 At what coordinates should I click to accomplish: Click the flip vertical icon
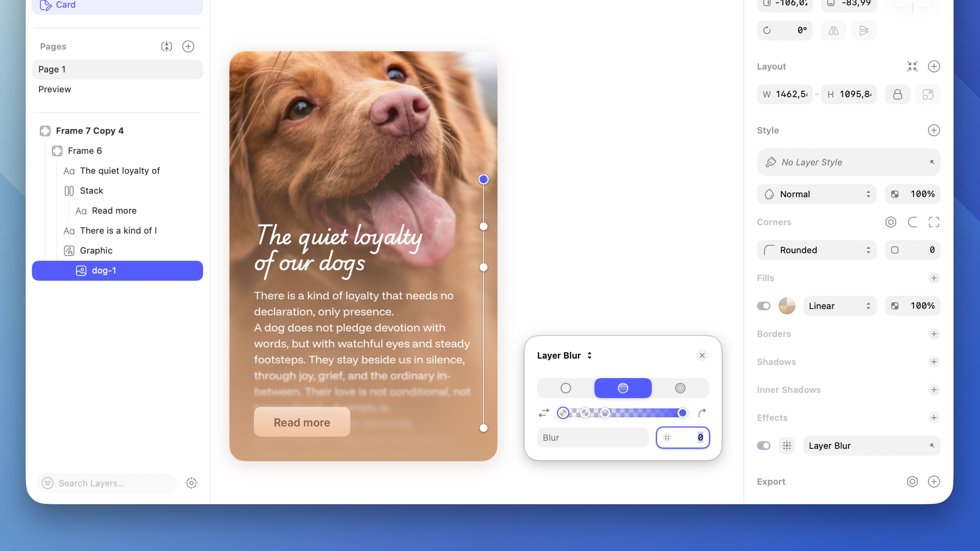click(864, 30)
